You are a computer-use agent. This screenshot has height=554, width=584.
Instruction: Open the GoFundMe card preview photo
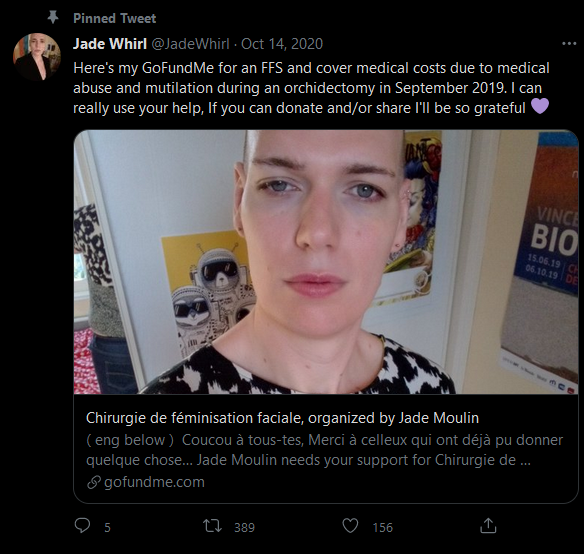pyautogui.click(x=326, y=262)
